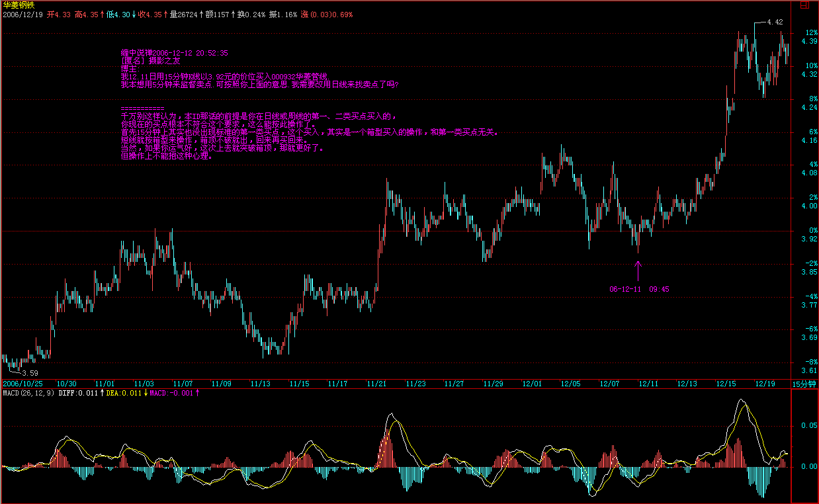
Task: Click the 华菱钢铁 stock title
Action: point(19,5)
